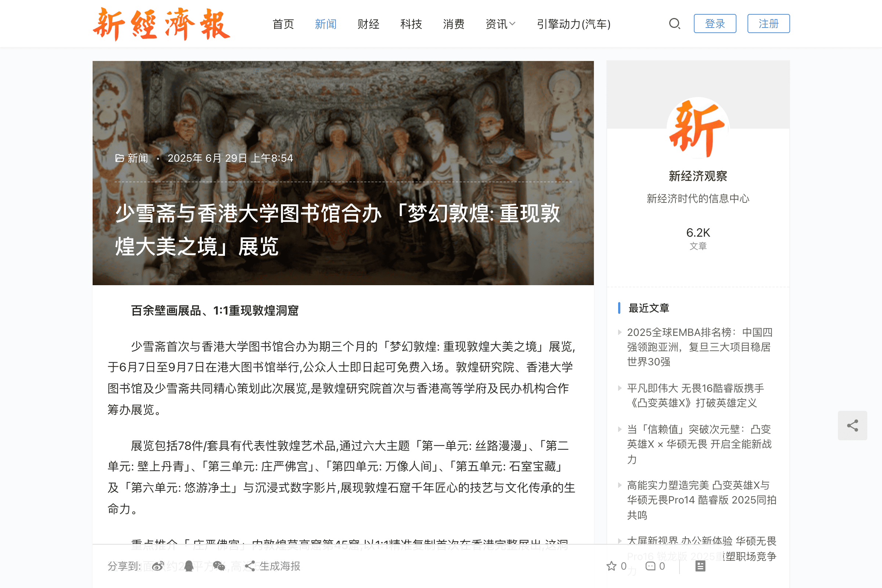Click the 注册 button
The height and width of the screenshot is (588, 882).
(x=768, y=24)
